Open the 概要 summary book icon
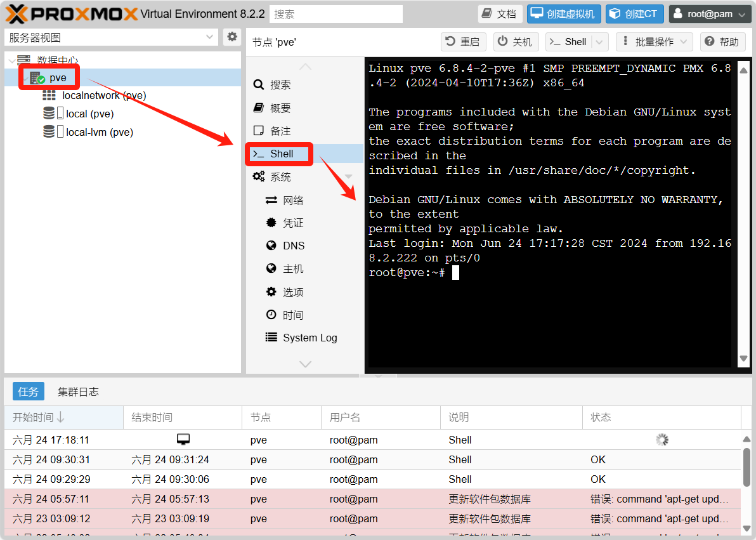This screenshot has height=540, width=756. pyautogui.click(x=258, y=108)
